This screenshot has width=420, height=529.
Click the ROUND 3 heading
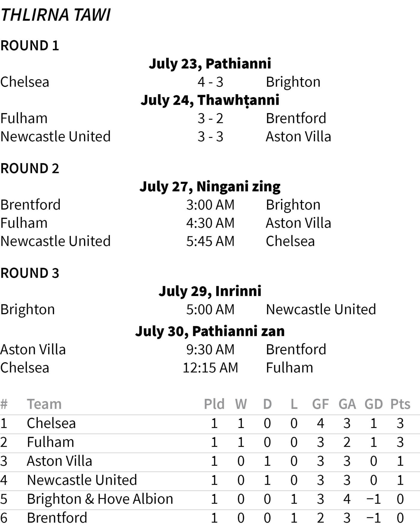[30, 273]
